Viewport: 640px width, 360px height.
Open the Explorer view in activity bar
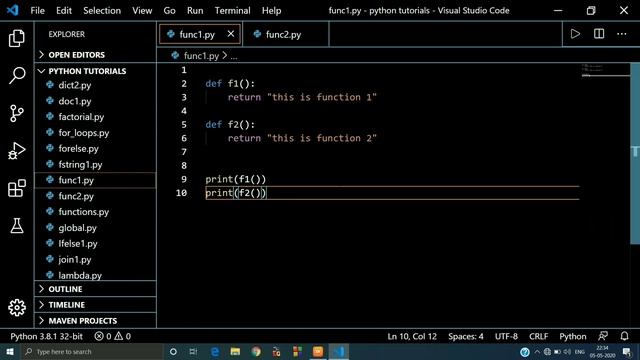coord(17,38)
